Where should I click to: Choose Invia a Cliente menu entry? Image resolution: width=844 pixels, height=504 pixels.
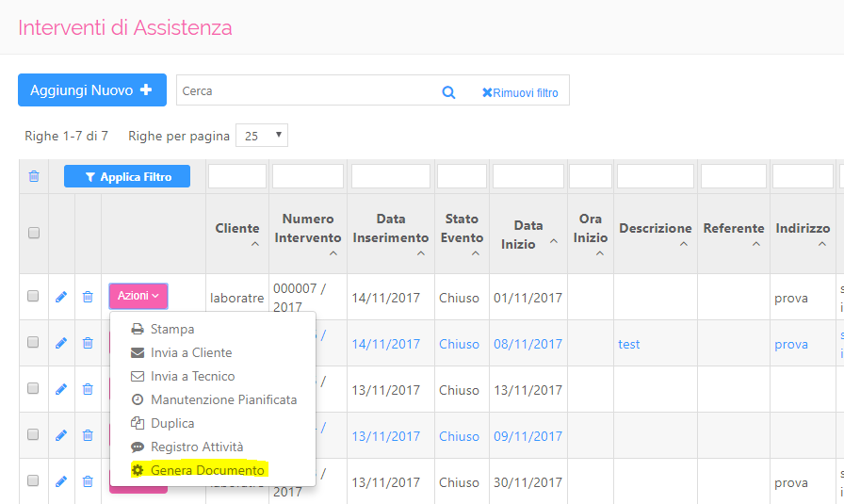[182, 352]
